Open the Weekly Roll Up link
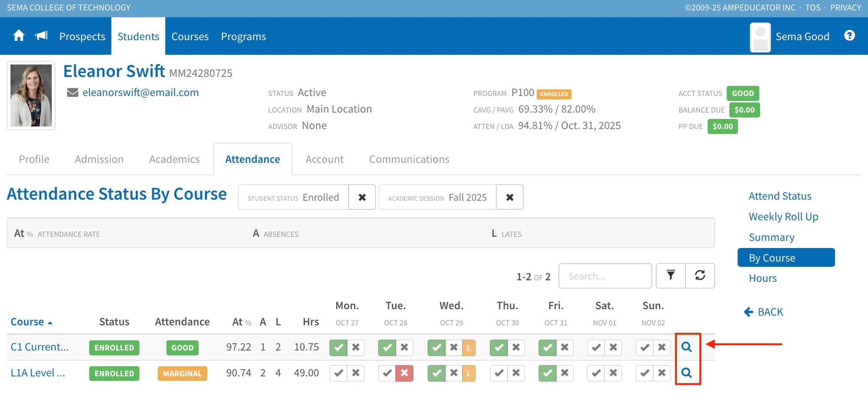 783,217
